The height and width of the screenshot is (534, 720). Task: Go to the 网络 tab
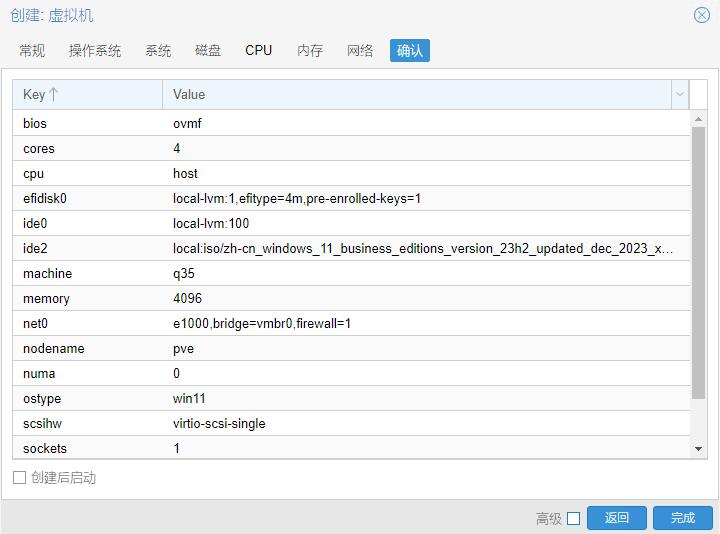point(360,50)
